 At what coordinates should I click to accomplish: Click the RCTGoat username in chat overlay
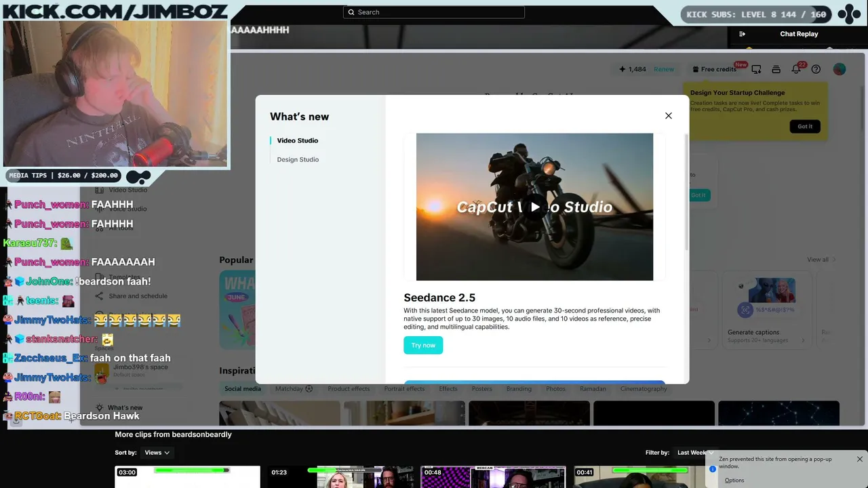(x=37, y=416)
